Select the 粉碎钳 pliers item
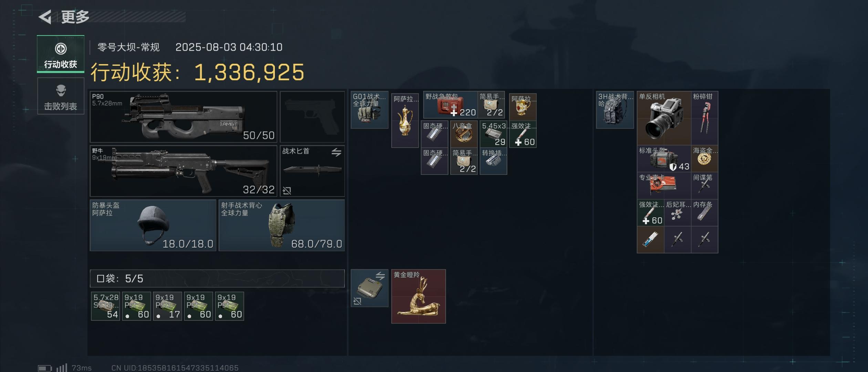The width and height of the screenshot is (868, 372). (x=705, y=118)
